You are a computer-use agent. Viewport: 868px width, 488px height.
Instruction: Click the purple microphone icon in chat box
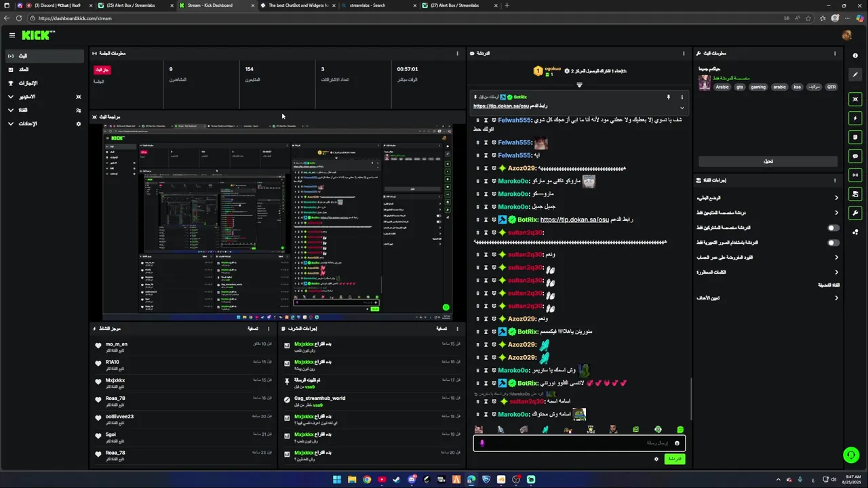[482, 443]
